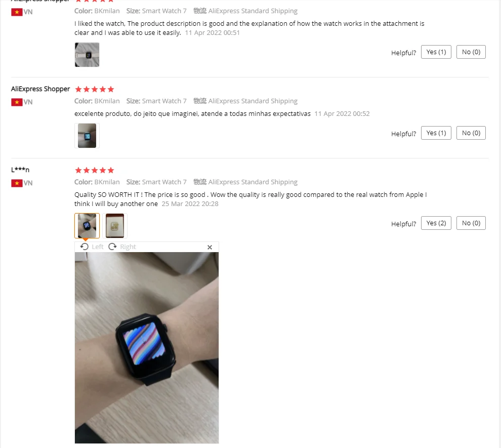The height and width of the screenshot is (448, 501).
Task: Click the Vietnam flag under the second AliExpress Shopper
Action: click(x=17, y=102)
